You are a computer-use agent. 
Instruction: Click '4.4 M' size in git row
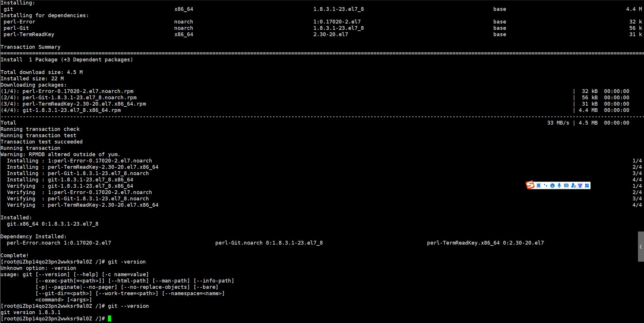pyautogui.click(x=634, y=9)
